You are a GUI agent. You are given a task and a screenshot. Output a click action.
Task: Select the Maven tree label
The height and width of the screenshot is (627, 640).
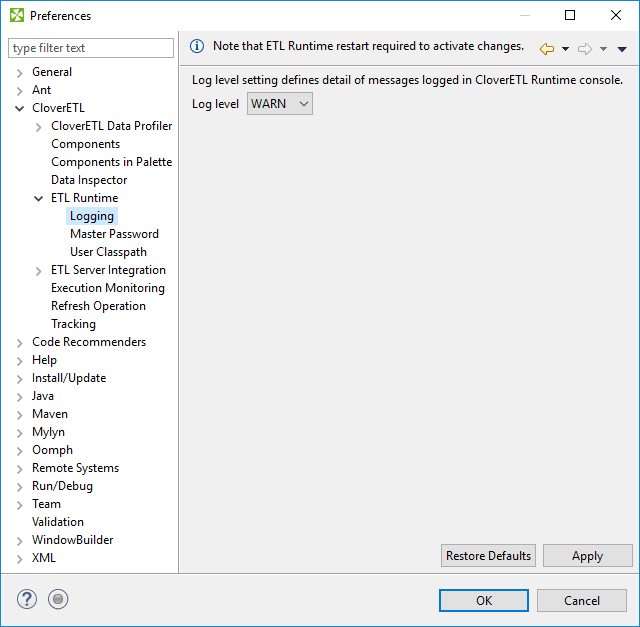click(x=50, y=414)
